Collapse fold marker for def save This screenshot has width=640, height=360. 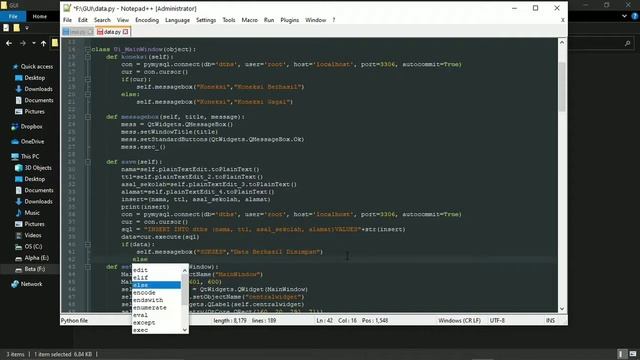tap(87, 162)
